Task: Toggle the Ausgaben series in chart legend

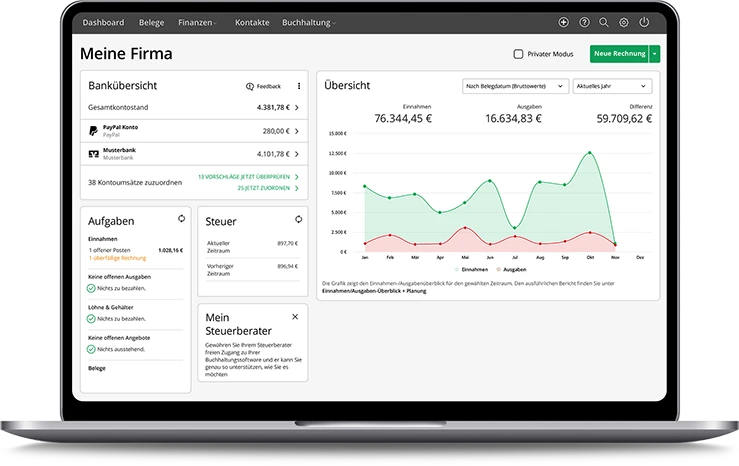Action: point(507,270)
